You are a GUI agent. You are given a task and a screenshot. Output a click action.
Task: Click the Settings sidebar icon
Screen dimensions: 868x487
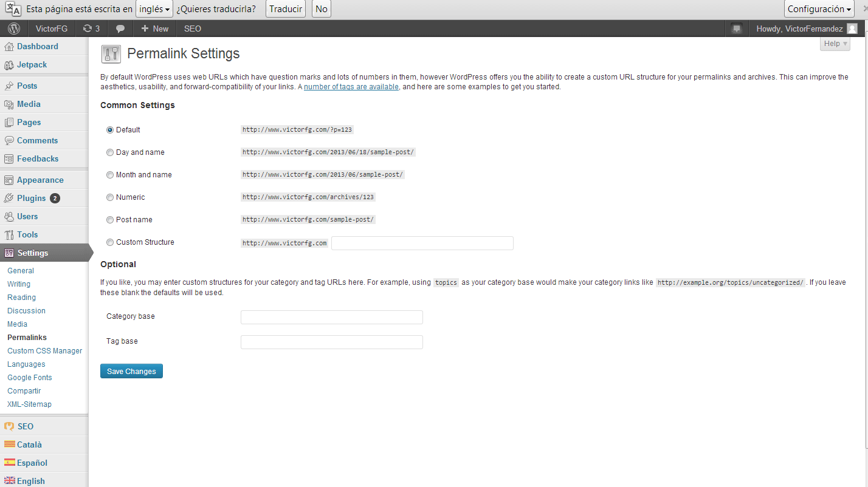9,253
